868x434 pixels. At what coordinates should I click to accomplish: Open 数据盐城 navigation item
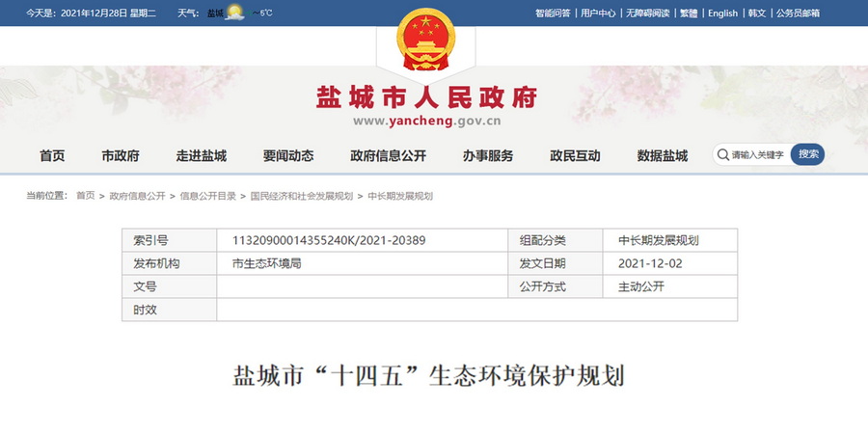pyautogui.click(x=663, y=156)
